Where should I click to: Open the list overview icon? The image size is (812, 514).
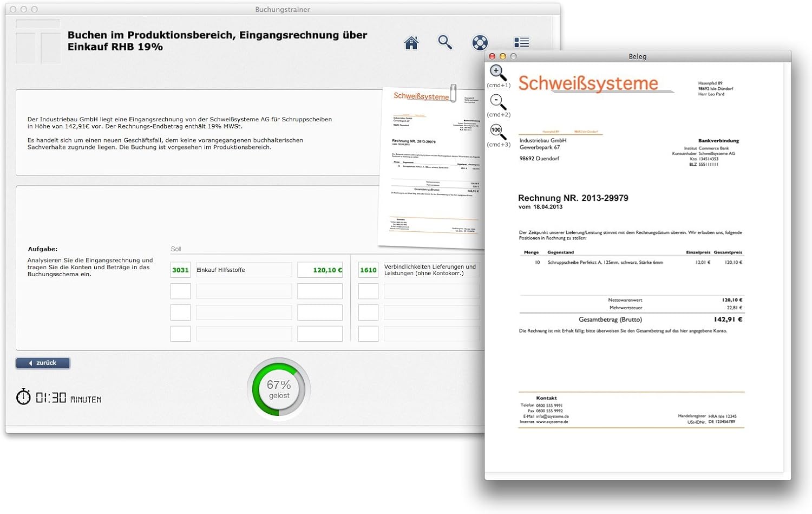pyautogui.click(x=521, y=42)
